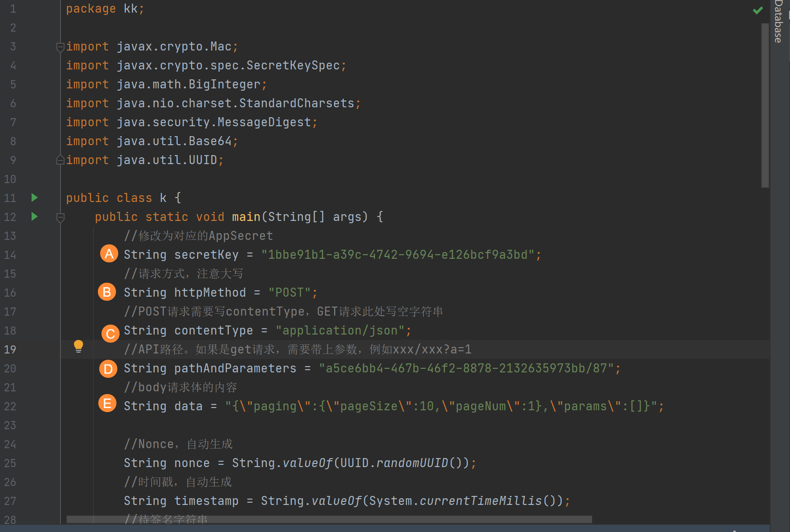Run class k from gutter arrow
This screenshot has height=532, width=790.
click(x=34, y=197)
